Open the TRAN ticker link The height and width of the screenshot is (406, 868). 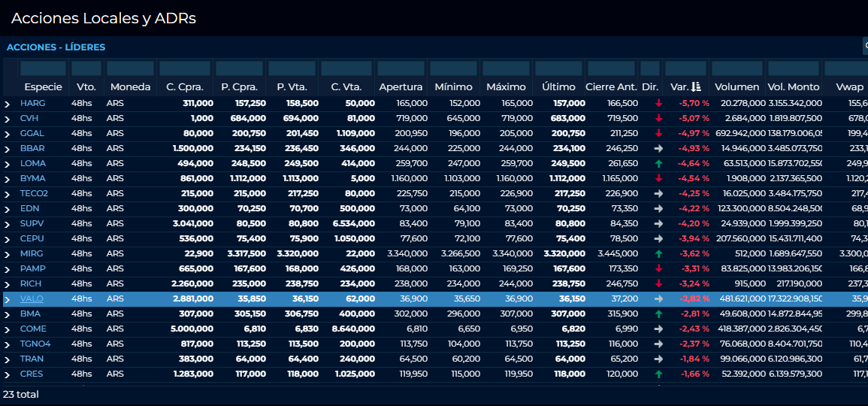coord(32,359)
